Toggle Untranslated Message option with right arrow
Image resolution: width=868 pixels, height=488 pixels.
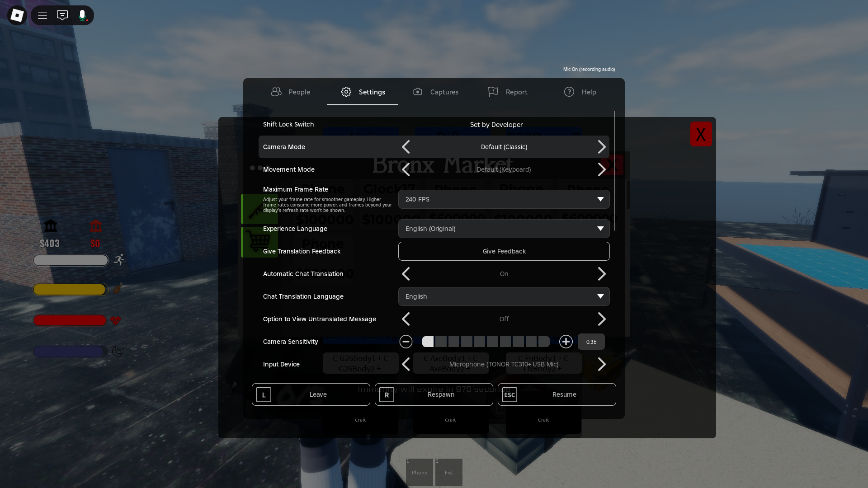coord(601,319)
